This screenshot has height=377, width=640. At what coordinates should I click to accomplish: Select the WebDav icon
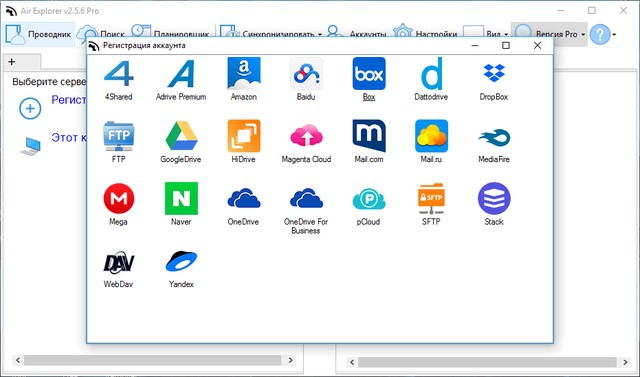tap(119, 262)
